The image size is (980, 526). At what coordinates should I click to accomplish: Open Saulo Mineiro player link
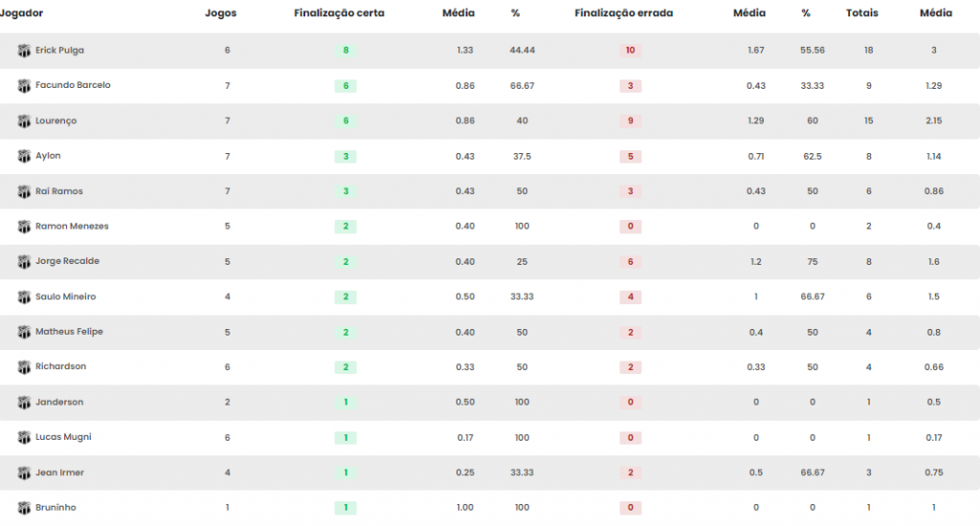coord(66,296)
